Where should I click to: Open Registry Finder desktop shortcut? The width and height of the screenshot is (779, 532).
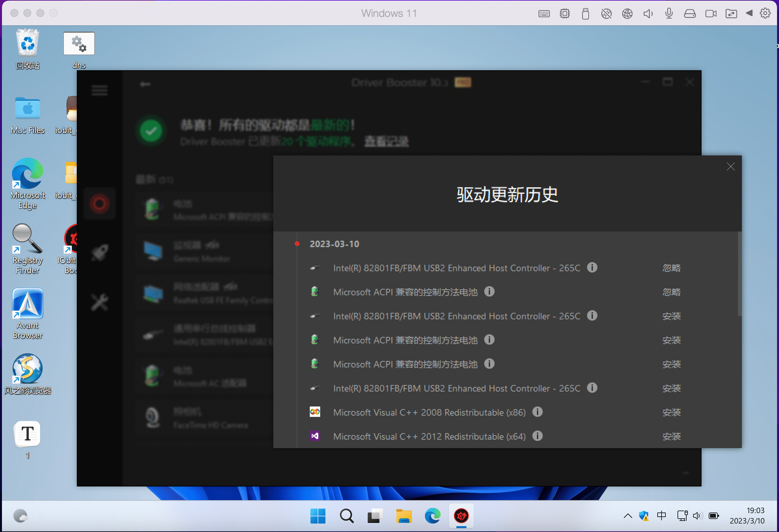pyautogui.click(x=27, y=249)
